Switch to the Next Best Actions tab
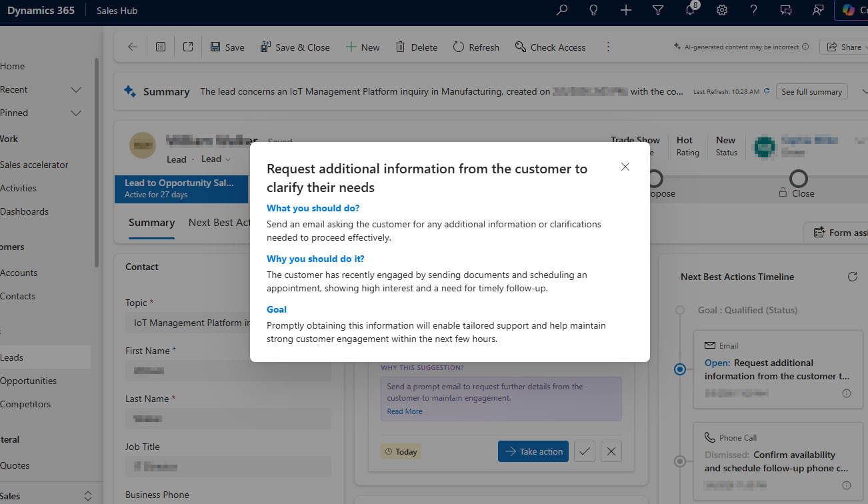This screenshot has height=504, width=868. (x=219, y=223)
